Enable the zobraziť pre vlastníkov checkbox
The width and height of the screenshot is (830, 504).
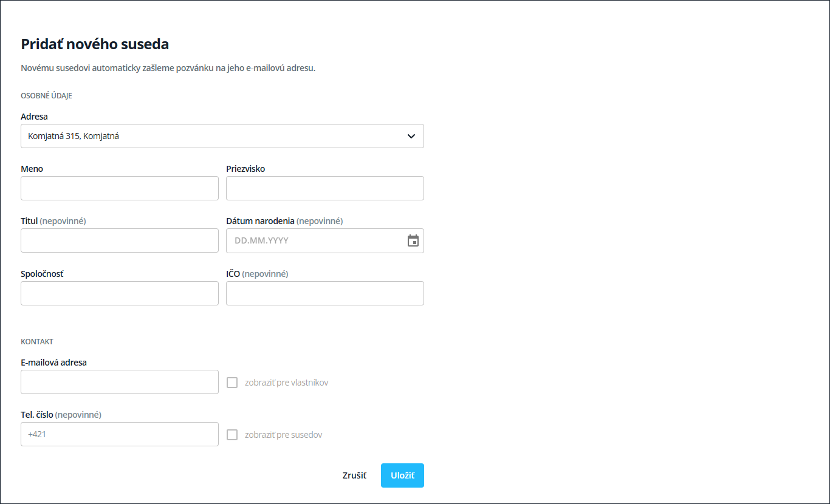pyautogui.click(x=232, y=383)
